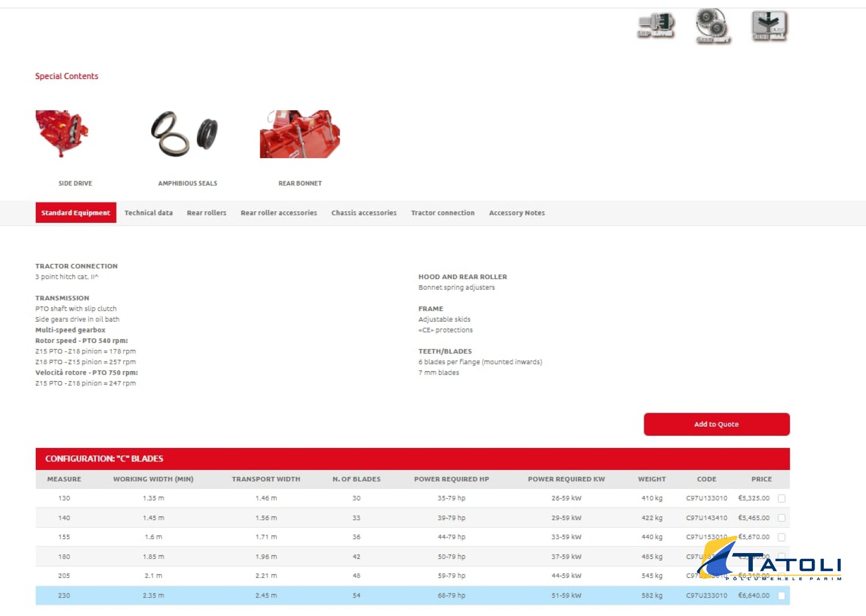Click the third feature icon with downward arrow
The image size is (866, 616).
point(769,26)
